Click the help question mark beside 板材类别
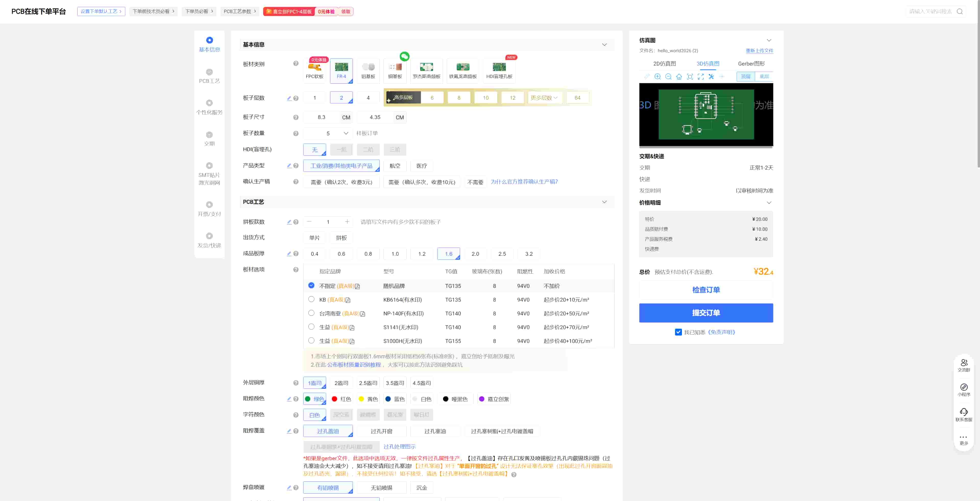The width and height of the screenshot is (980, 501). point(296,63)
